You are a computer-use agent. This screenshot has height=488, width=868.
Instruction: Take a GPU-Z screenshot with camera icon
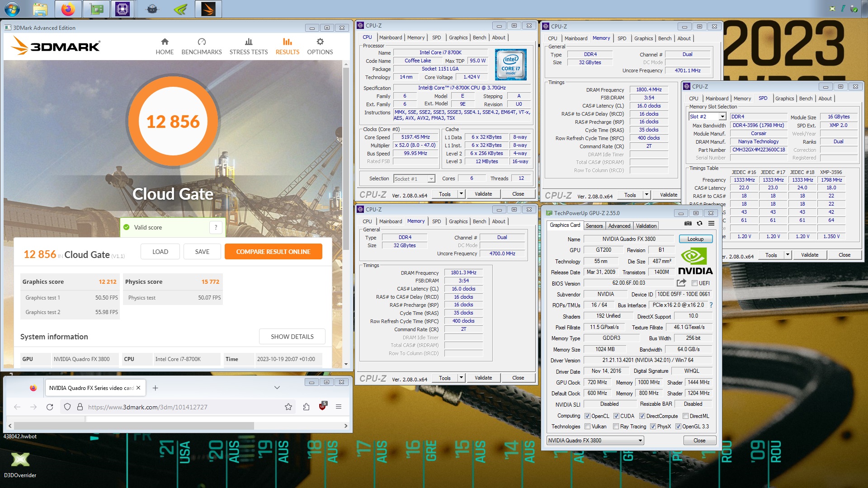tap(688, 224)
